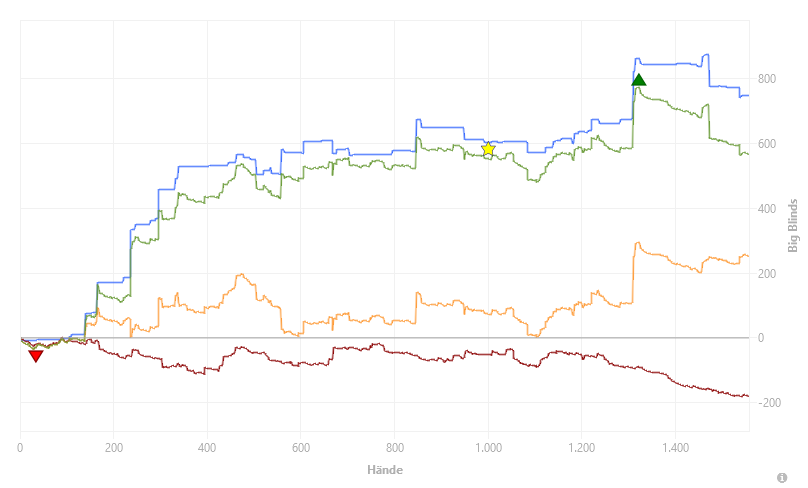Select the red downward triangle marker

(x=36, y=356)
